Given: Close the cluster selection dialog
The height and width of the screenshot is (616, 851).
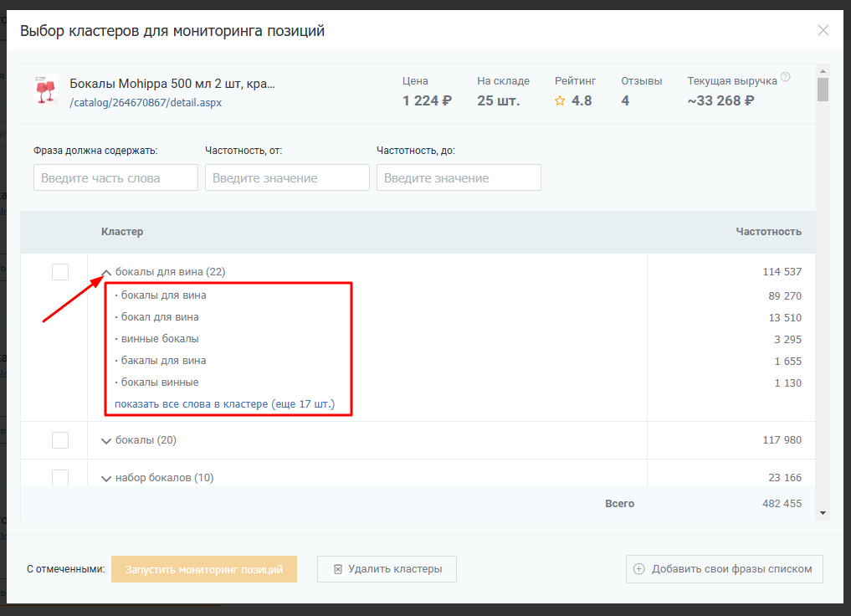Looking at the screenshot, I should coord(823,31).
